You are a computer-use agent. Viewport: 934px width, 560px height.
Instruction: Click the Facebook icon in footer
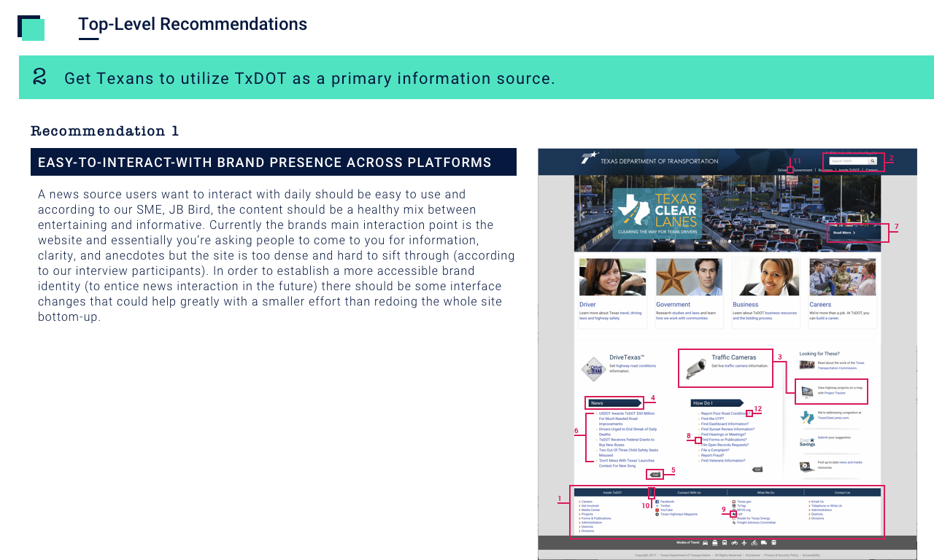click(x=657, y=502)
